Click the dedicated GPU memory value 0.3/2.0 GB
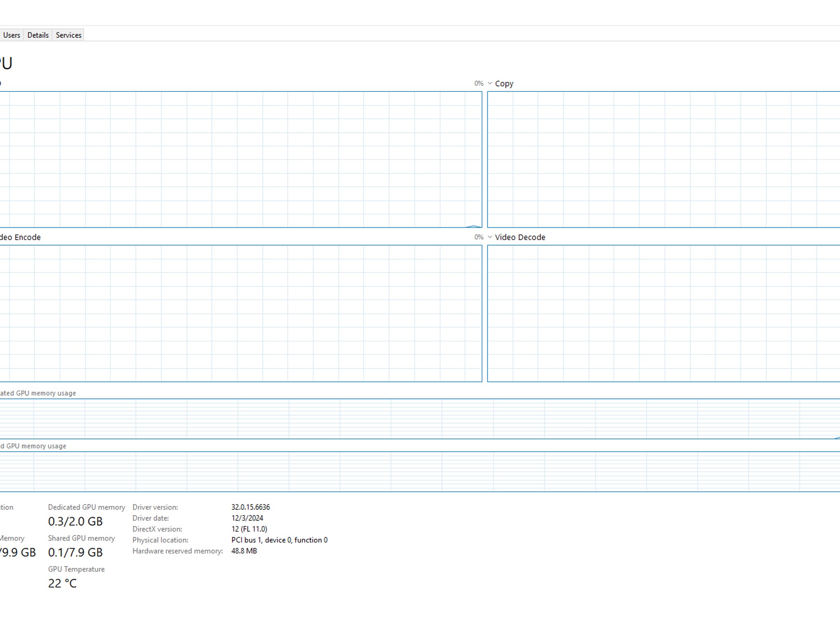This screenshot has height=630, width=840. pos(75,521)
